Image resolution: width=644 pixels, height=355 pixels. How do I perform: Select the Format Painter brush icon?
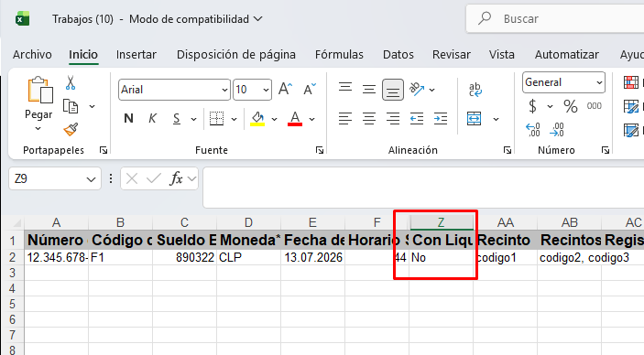[x=71, y=129]
